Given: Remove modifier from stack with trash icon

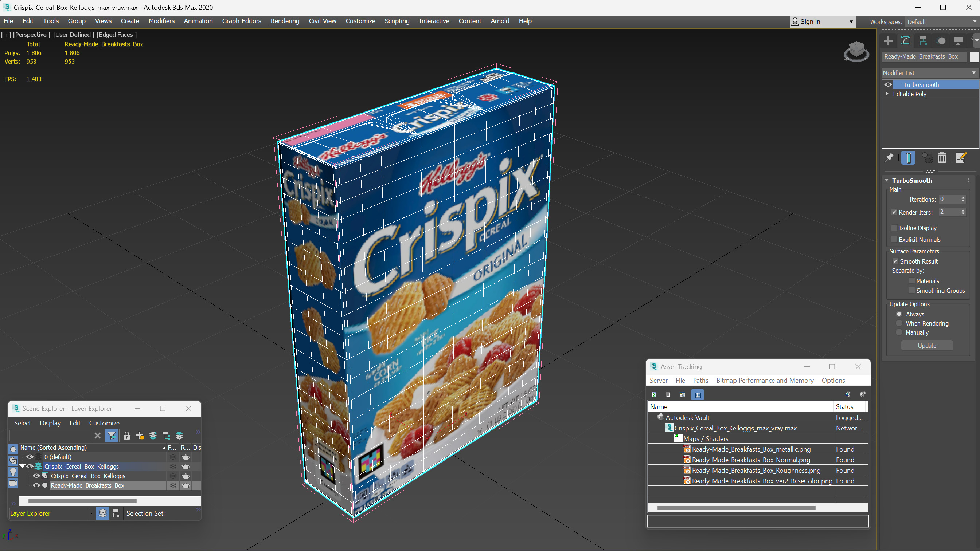Looking at the screenshot, I should (x=942, y=157).
